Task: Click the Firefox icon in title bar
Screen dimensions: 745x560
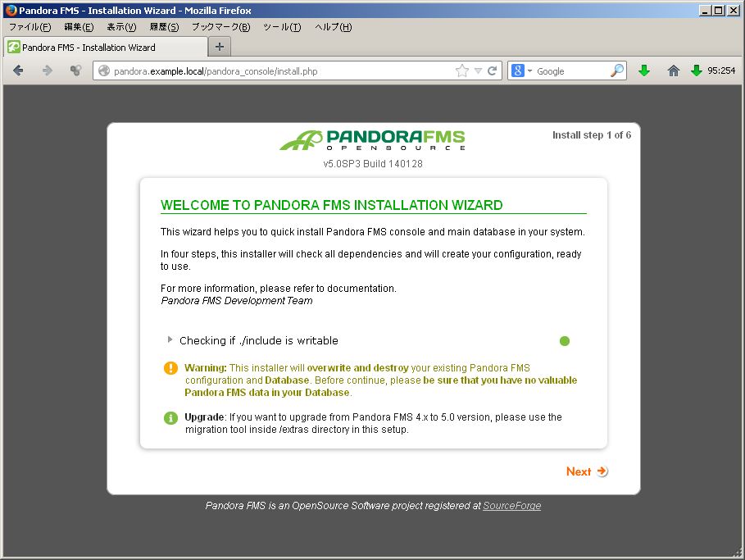Action: click(11, 10)
